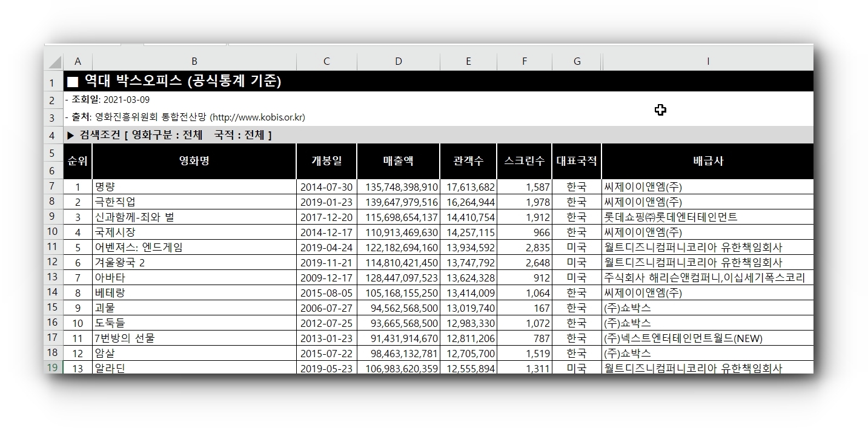Click sales value '122,182,694,160'
Viewport: 868px width, 428px height.
399,247
